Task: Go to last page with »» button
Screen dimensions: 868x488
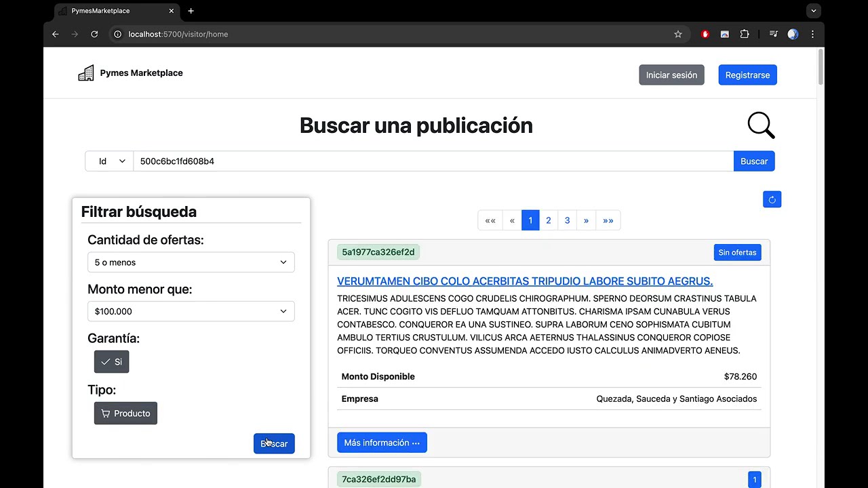Action: tap(608, 220)
